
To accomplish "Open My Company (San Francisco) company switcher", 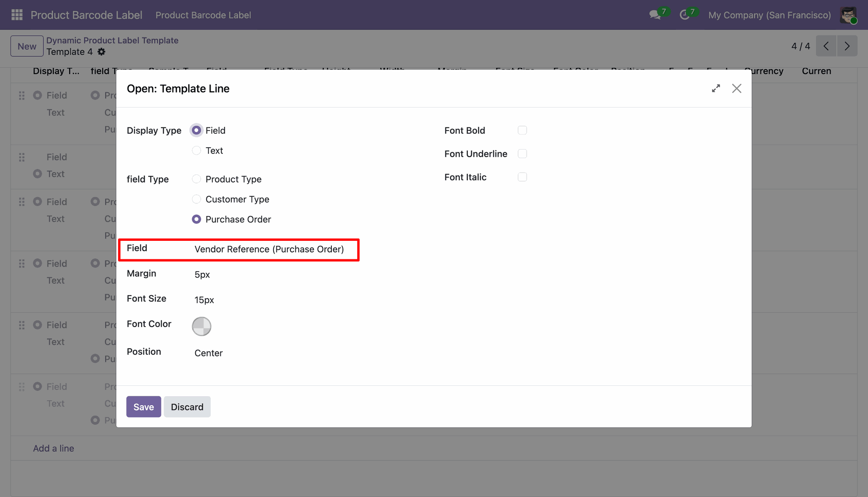I will [769, 15].
